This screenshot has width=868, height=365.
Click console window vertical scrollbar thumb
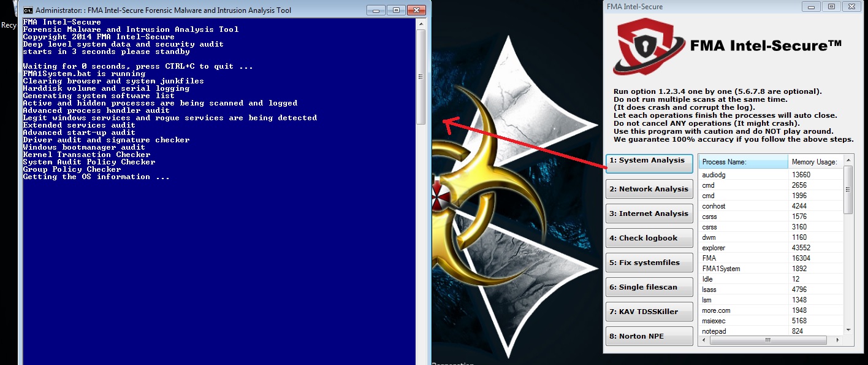click(421, 77)
